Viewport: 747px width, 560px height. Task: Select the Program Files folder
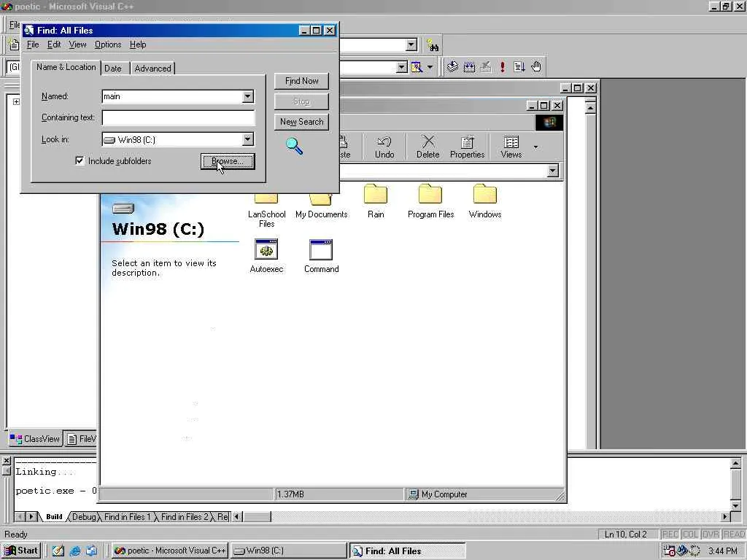[430, 201]
